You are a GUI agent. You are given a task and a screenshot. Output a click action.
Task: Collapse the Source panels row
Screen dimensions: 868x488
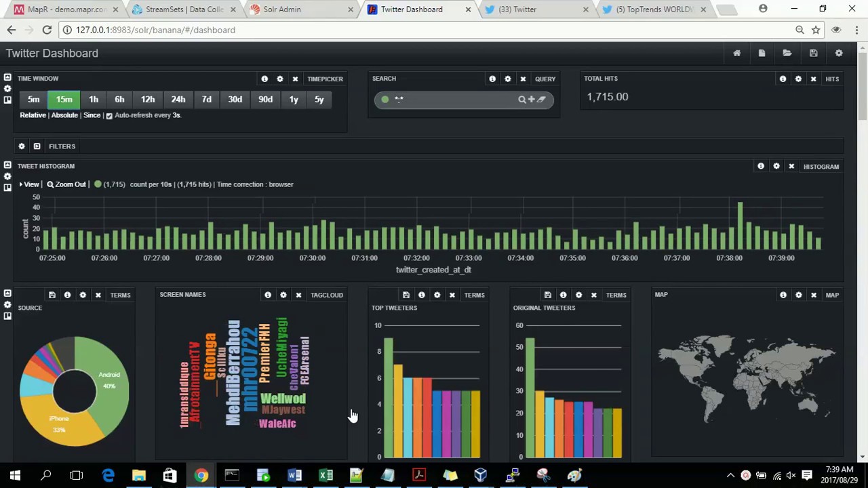(7, 293)
